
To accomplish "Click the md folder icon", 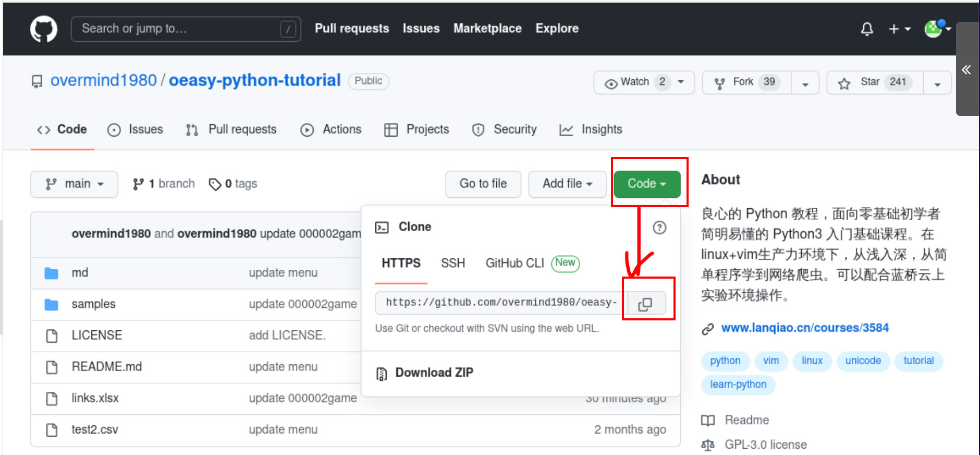I will point(51,273).
